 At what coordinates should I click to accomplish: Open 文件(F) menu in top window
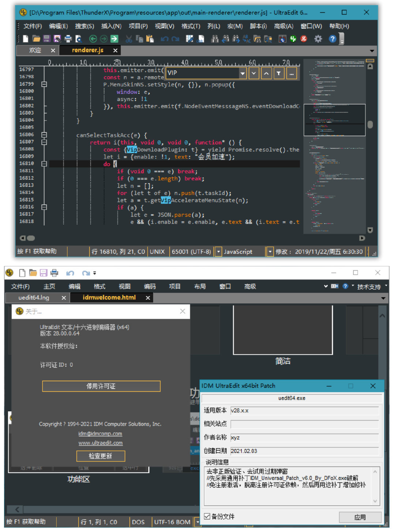pos(33,26)
